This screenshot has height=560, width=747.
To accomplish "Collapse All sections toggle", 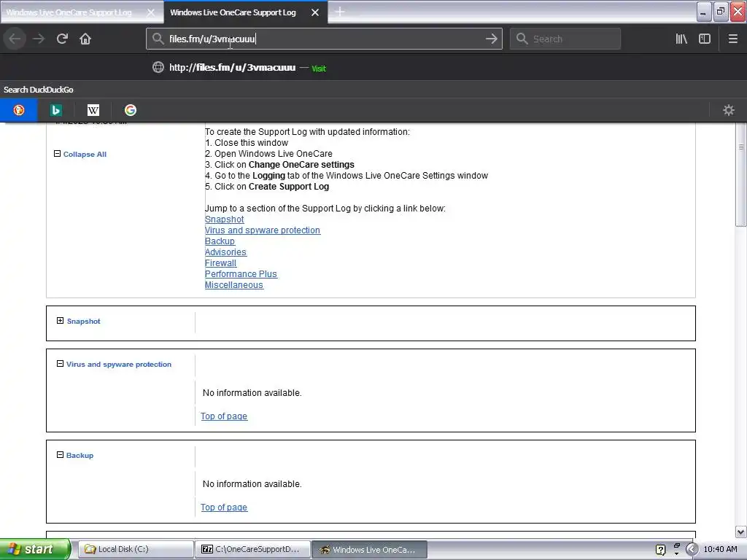I will [x=80, y=154].
